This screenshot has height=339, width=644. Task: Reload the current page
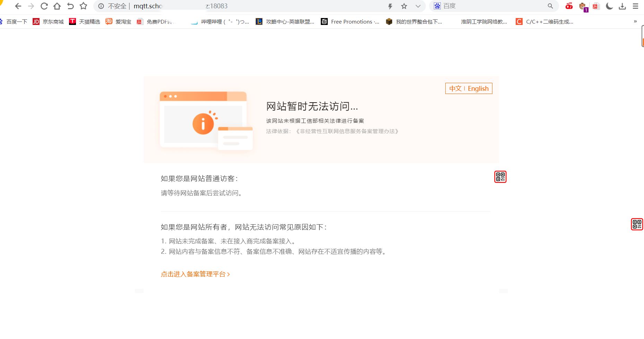pyautogui.click(x=44, y=6)
